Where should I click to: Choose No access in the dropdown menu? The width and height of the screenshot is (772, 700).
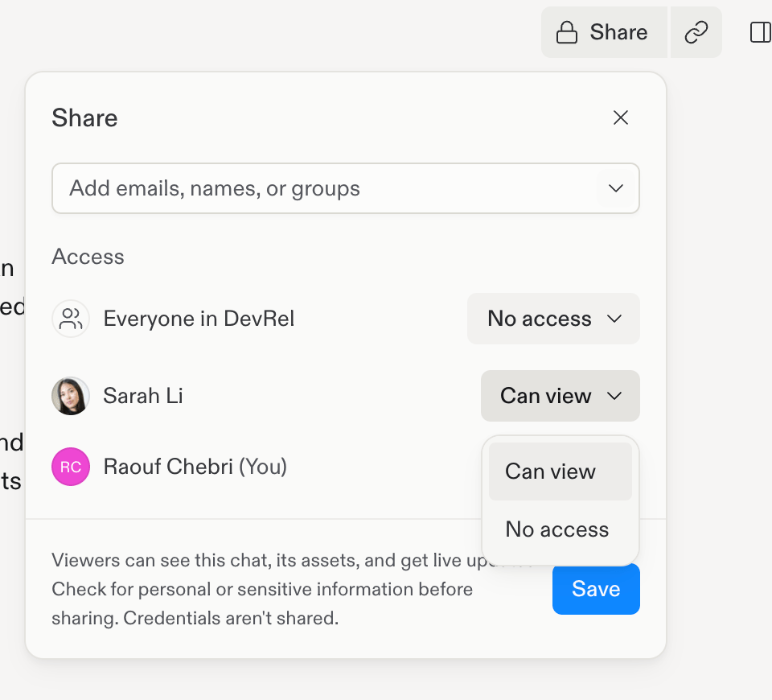coord(561,529)
